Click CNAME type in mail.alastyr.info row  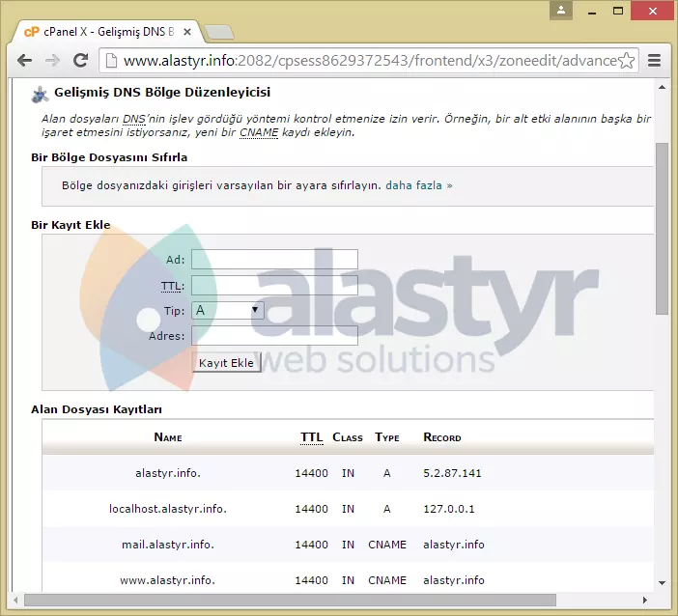(x=387, y=545)
